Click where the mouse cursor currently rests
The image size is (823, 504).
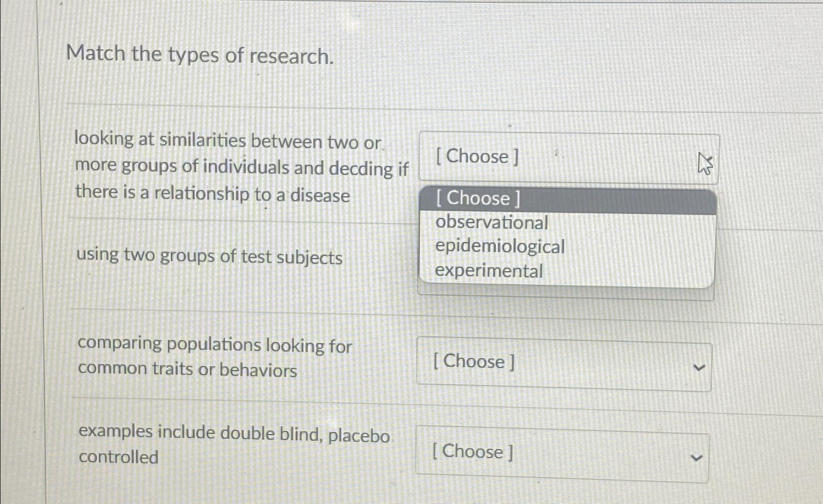click(x=705, y=162)
